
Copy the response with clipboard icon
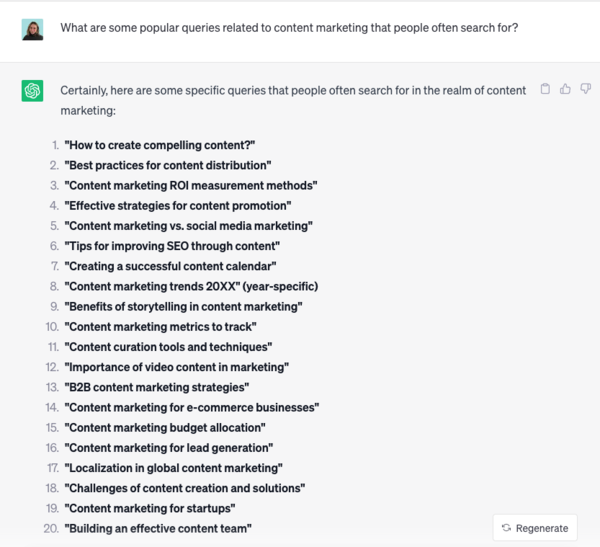(545, 89)
